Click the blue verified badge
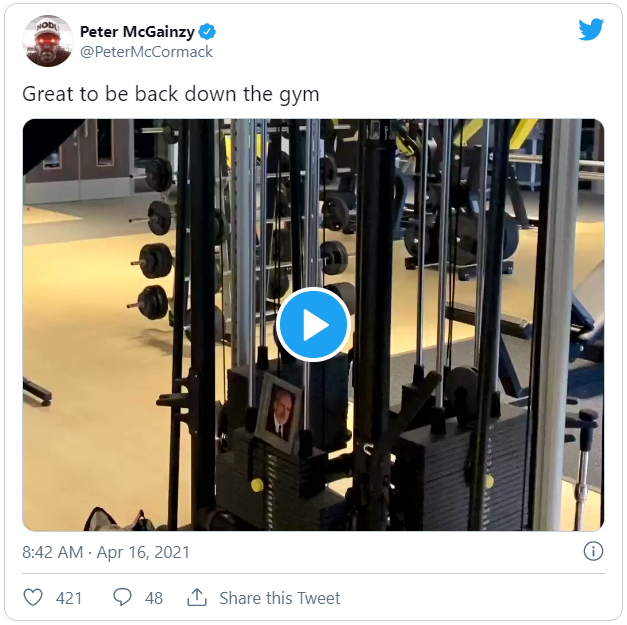The image size is (627, 625). 208,32
